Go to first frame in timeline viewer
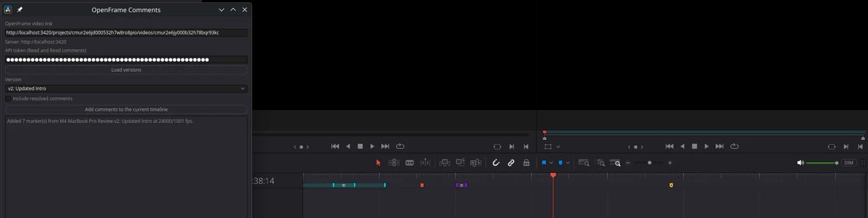868x218 pixels. click(x=669, y=146)
